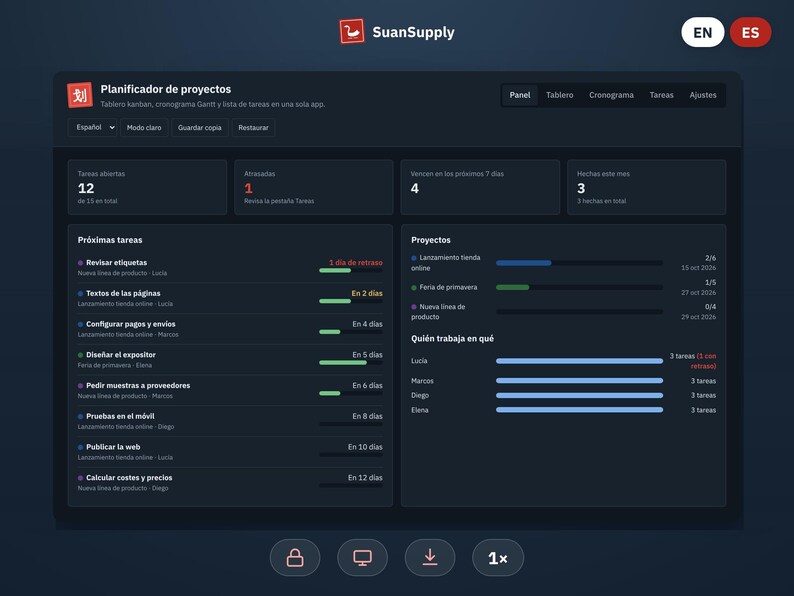Open the Tablero tab
Screen dimensions: 794x596
560,95
